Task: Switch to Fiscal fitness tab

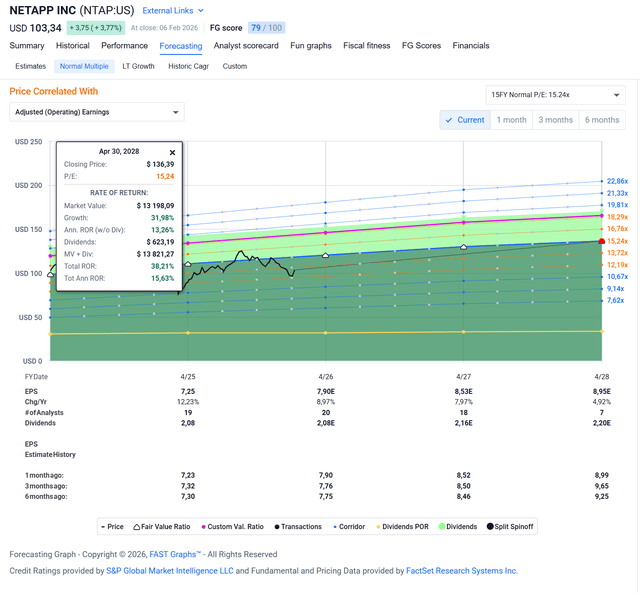Action: 367,46
